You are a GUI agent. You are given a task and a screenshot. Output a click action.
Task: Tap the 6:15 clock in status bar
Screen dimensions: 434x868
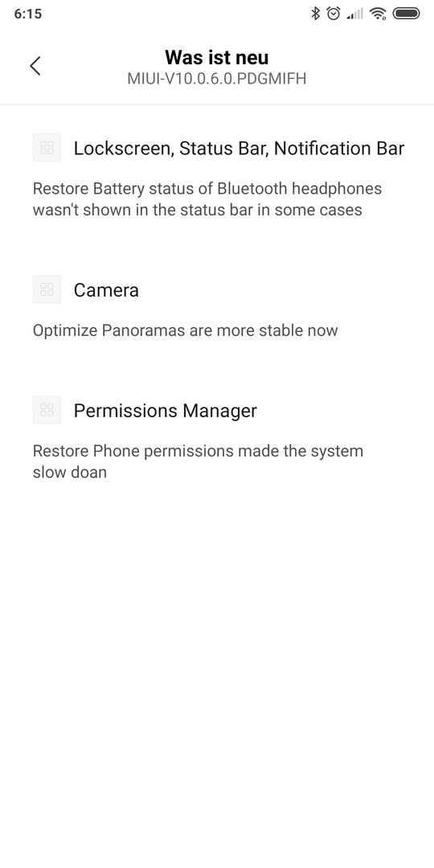tap(27, 14)
